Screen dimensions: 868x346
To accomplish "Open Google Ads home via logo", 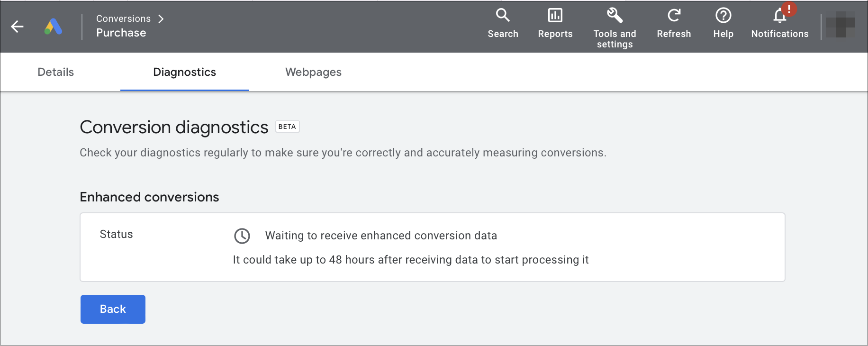I will 54,27.
